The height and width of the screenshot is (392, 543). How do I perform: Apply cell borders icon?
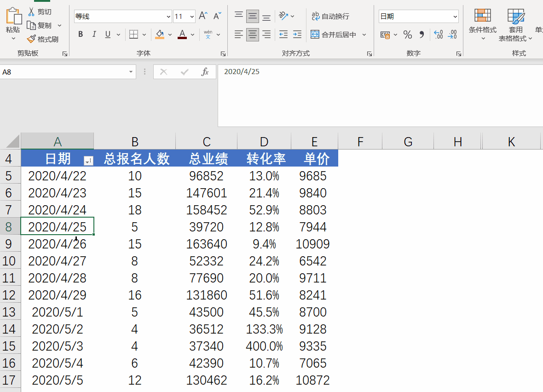(x=133, y=35)
